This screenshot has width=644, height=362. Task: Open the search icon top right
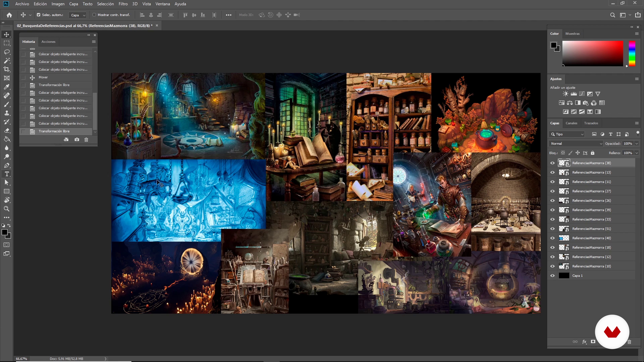612,15
